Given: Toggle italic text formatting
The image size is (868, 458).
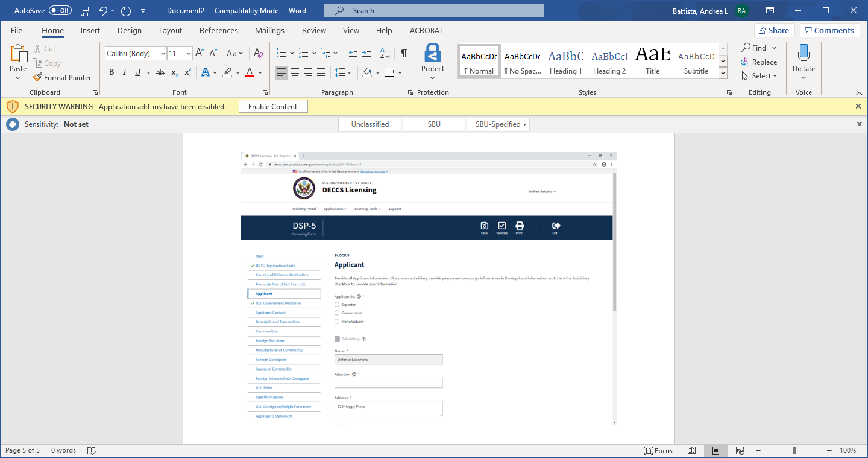Looking at the screenshot, I should 125,72.
